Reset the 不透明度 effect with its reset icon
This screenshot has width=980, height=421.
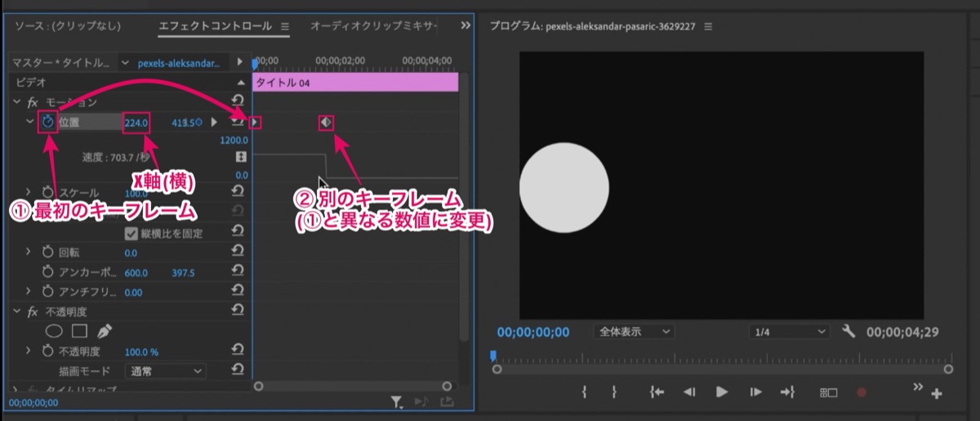pos(237,311)
